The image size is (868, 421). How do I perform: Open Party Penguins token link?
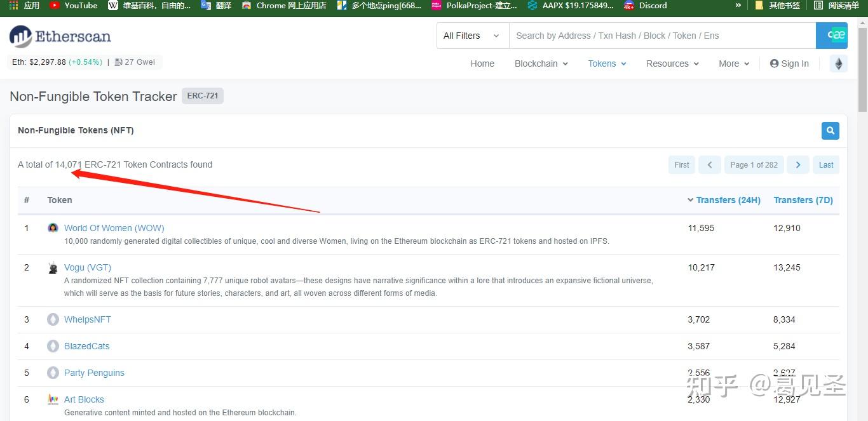click(x=94, y=373)
